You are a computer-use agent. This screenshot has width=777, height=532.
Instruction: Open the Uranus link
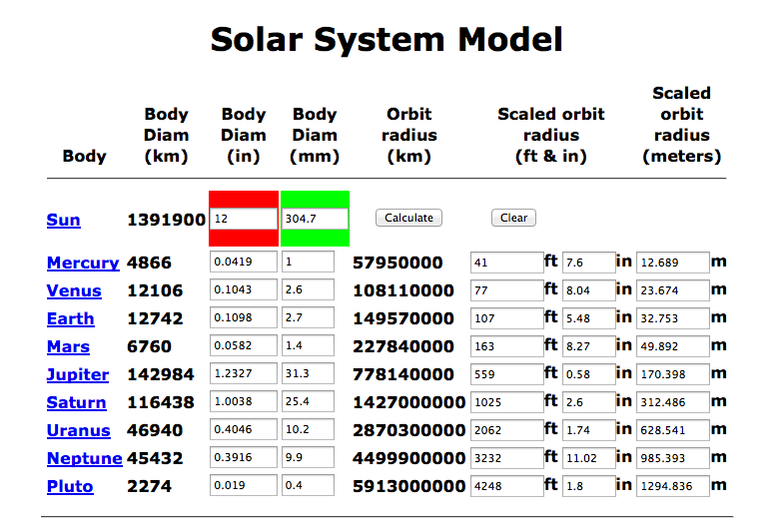(78, 430)
